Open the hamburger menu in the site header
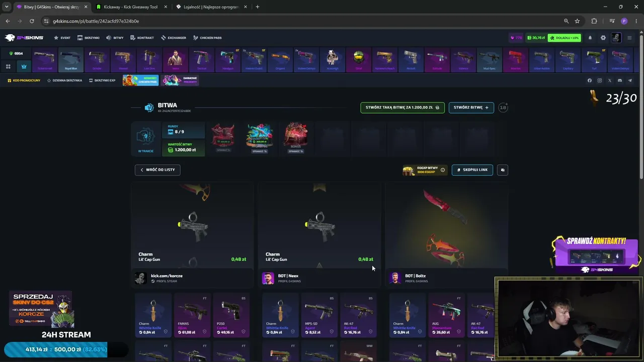The height and width of the screenshot is (362, 644). [629, 38]
